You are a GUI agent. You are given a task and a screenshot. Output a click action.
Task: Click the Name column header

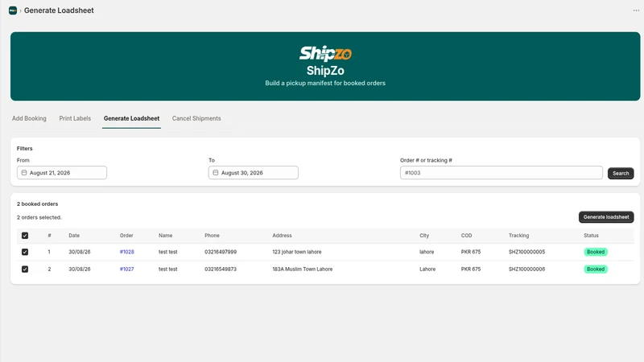pyautogui.click(x=166, y=236)
